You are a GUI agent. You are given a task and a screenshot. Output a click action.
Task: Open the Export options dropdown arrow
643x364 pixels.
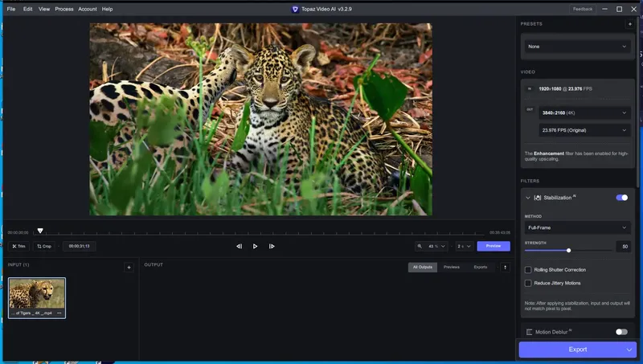(629, 350)
